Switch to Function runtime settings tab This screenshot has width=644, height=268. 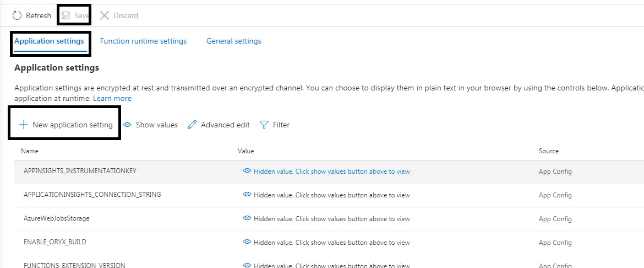click(143, 41)
